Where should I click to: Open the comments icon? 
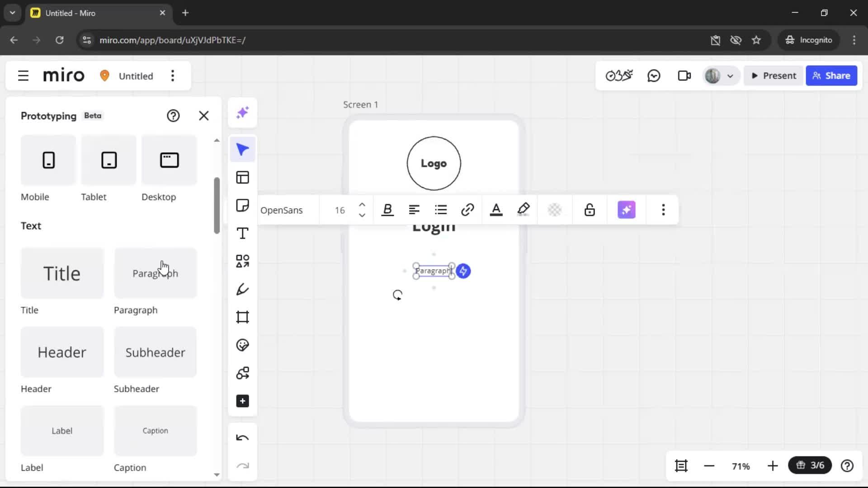[x=654, y=76]
